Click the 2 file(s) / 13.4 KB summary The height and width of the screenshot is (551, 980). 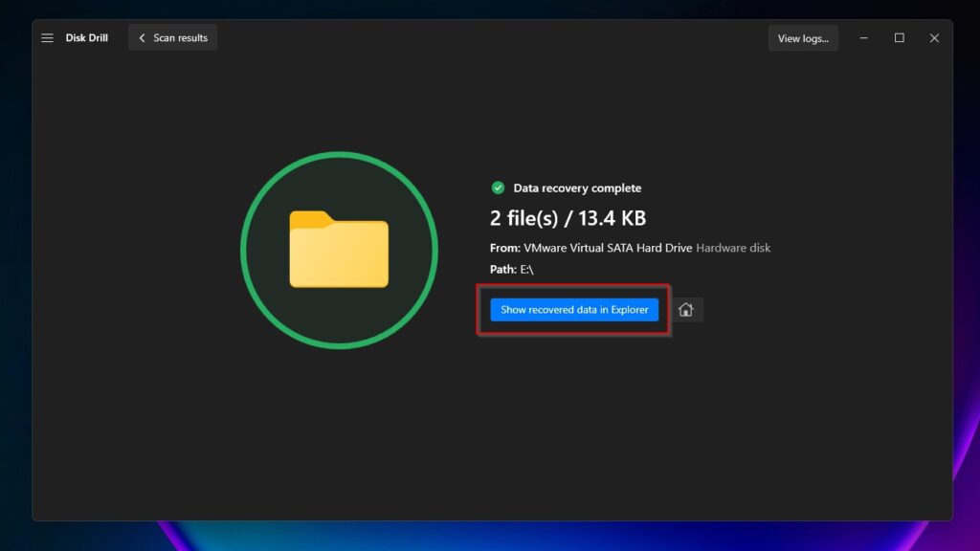[x=568, y=218]
